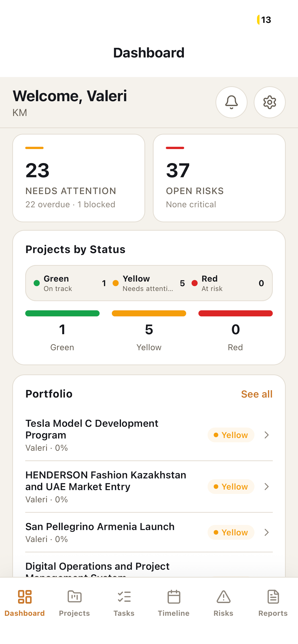Viewport: 298px width, 644px height.
Task: Tap the Tasks checklist icon
Action: pos(124,597)
